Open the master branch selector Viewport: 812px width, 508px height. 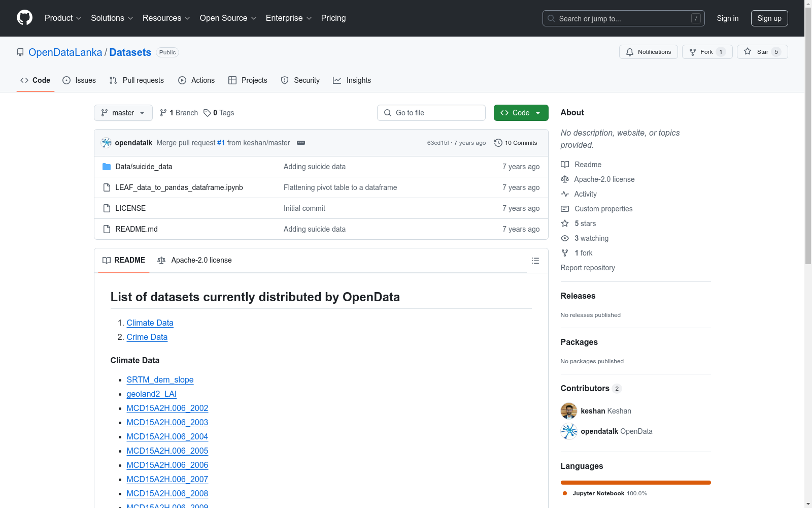pos(123,113)
